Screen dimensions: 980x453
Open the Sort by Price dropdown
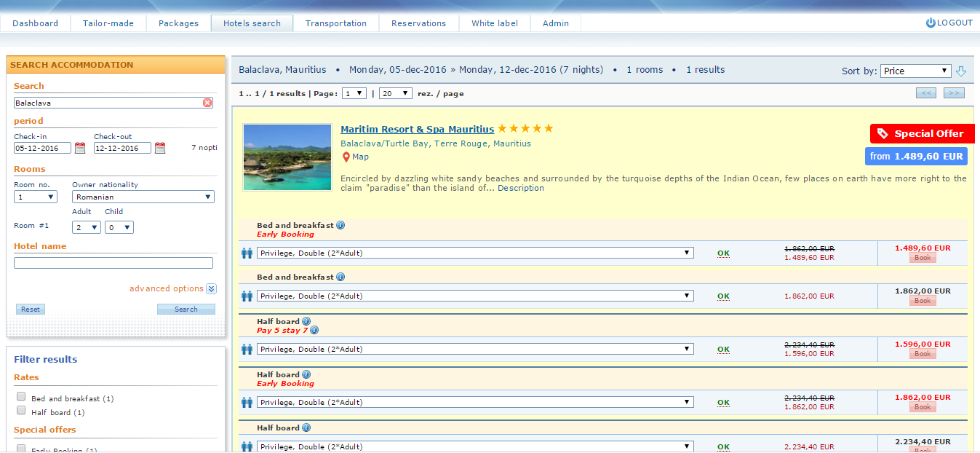point(915,71)
